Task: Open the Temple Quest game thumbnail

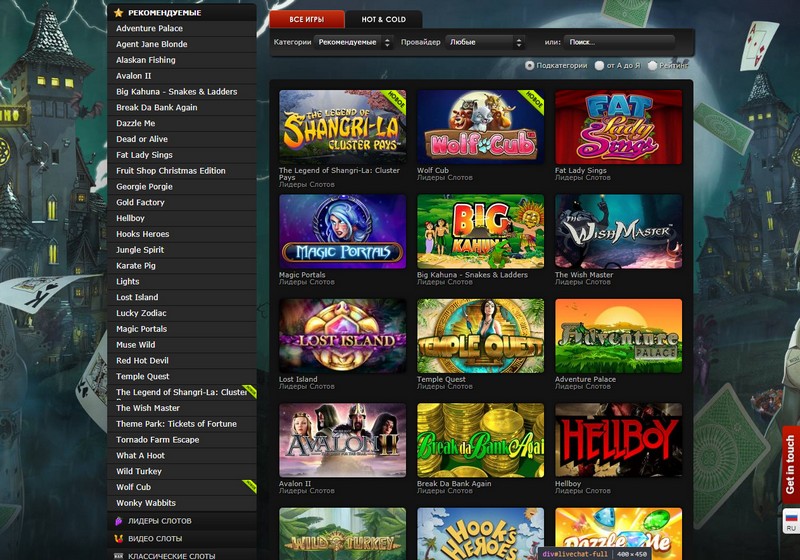Action: (x=481, y=336)
